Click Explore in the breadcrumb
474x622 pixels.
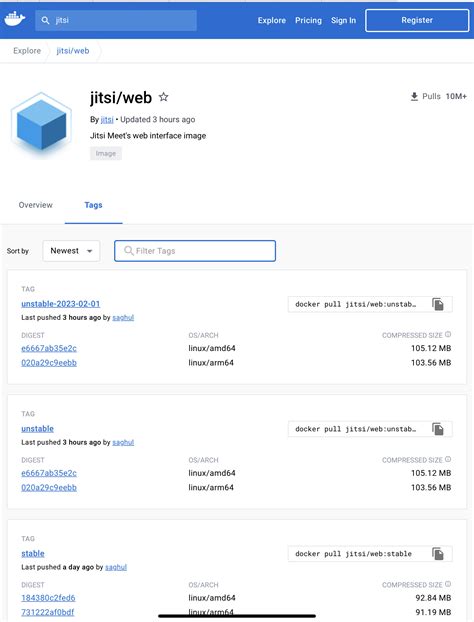pyautogui.click(x=27, y=51)
